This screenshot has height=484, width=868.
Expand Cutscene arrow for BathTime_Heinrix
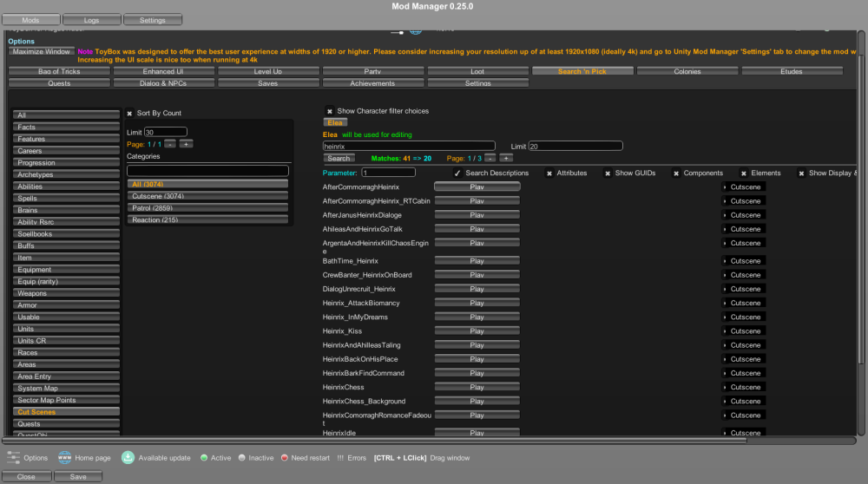pyautogui.click(x=725, y=261)
